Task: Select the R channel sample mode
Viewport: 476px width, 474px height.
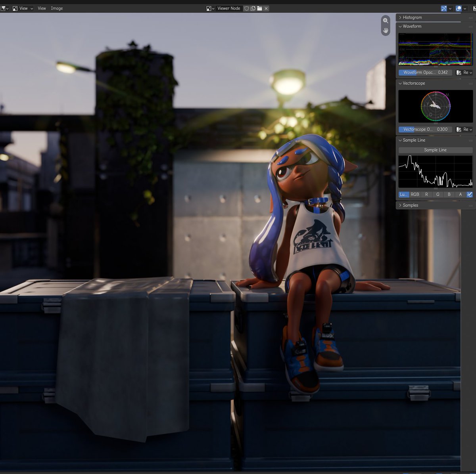Action: click(426, 195)
